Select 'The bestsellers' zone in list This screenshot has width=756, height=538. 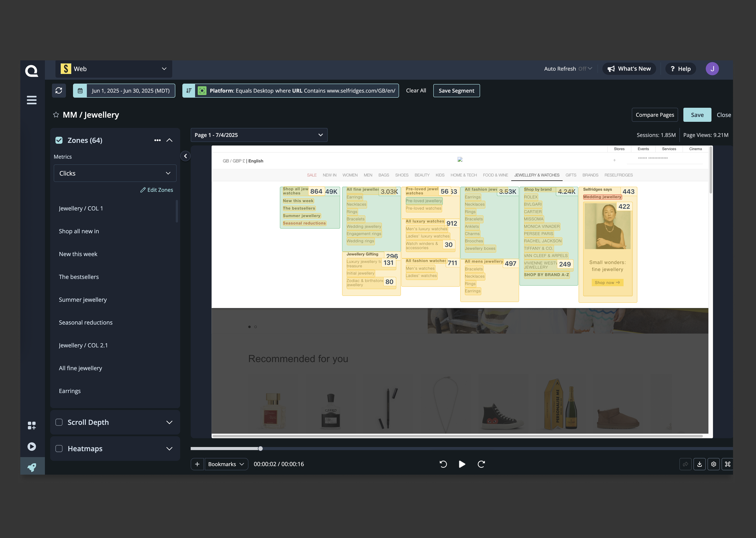[79, 277]
